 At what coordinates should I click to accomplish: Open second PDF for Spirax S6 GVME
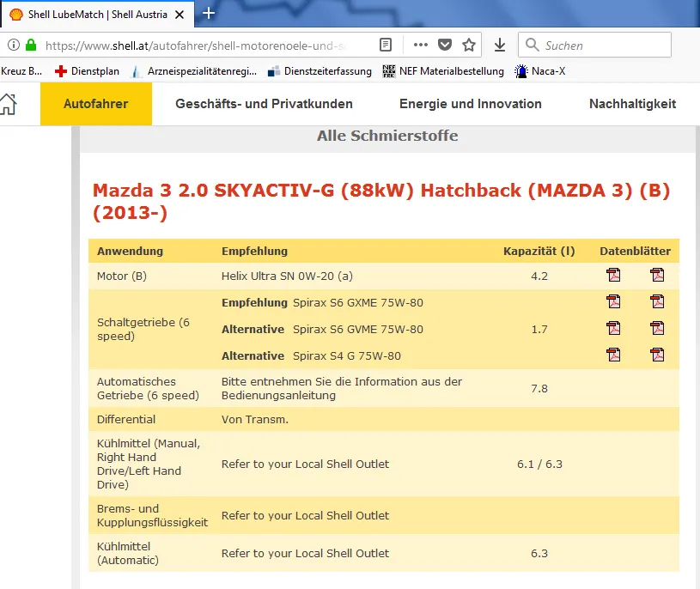tap(657, 328)
